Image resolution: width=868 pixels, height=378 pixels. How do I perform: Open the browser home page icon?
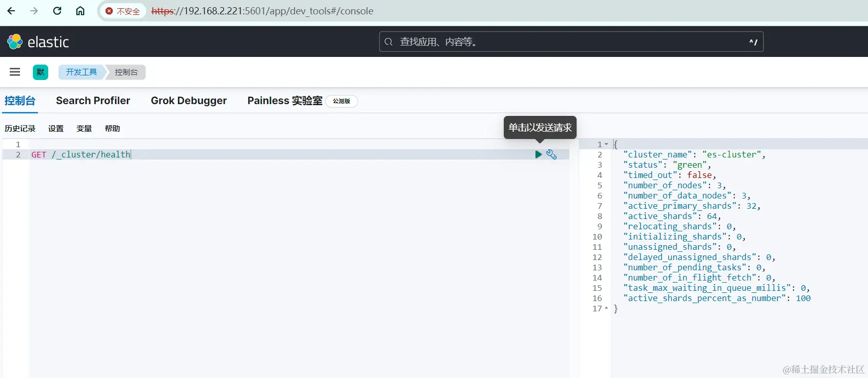coord(80,11)
